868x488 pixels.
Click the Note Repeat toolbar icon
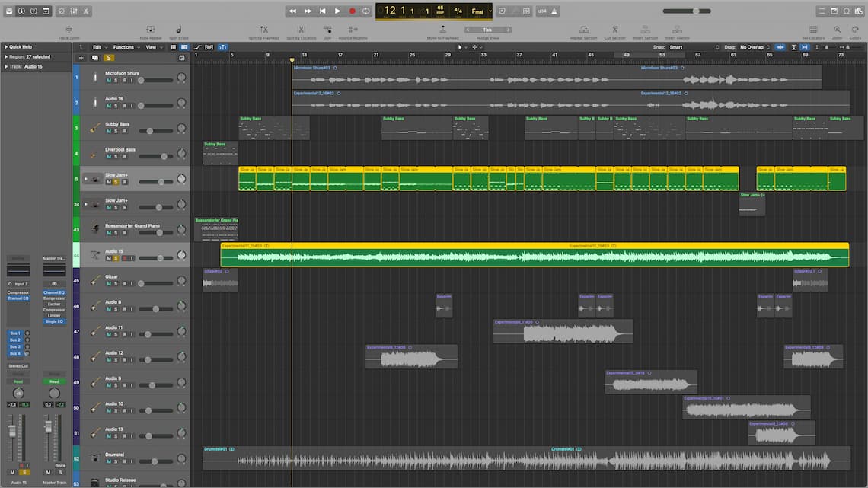(x=150, y=30)
